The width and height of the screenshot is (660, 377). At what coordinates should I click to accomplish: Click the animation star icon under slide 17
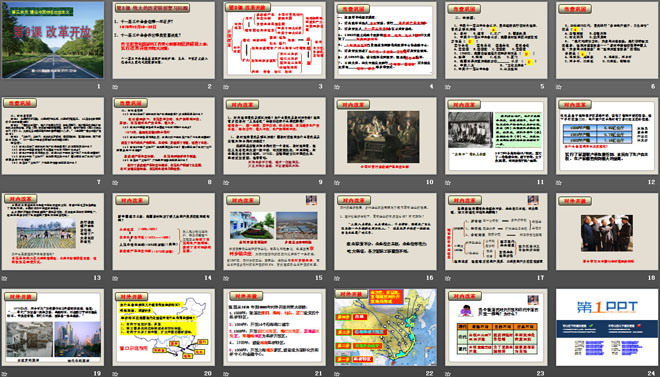[448, 278]
